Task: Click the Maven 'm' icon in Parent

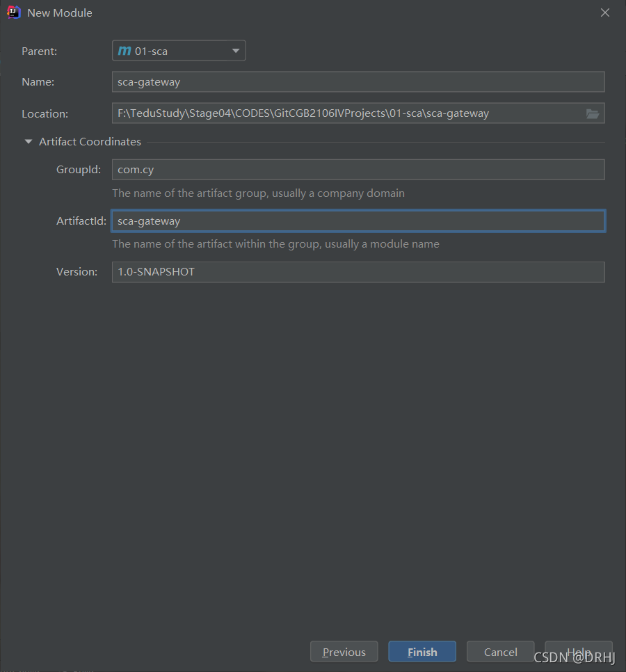Action: coord(125,51)
